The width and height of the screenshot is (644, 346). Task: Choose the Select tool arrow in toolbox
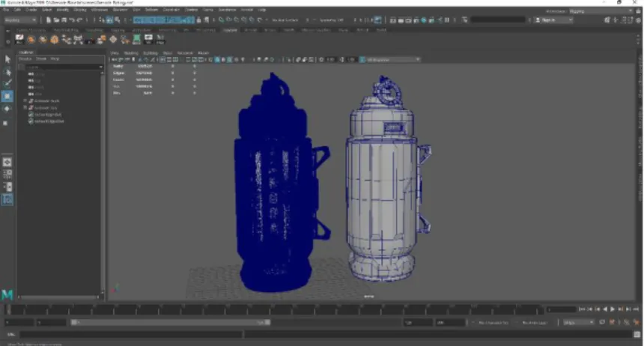7,59
